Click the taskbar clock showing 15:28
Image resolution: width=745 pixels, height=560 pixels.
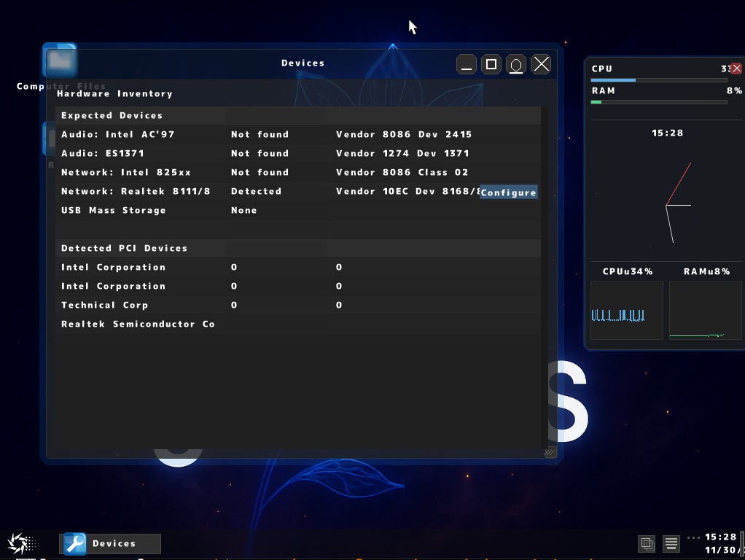720,537
